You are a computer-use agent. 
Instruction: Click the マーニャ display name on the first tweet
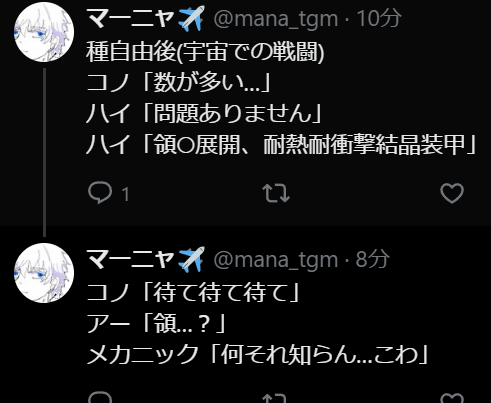130,18
